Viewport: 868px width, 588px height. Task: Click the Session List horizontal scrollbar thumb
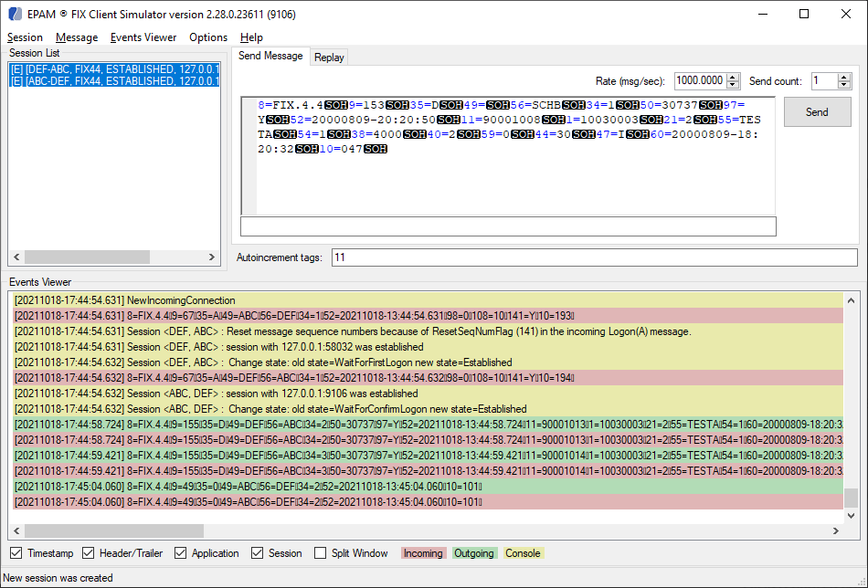point(87,257)
